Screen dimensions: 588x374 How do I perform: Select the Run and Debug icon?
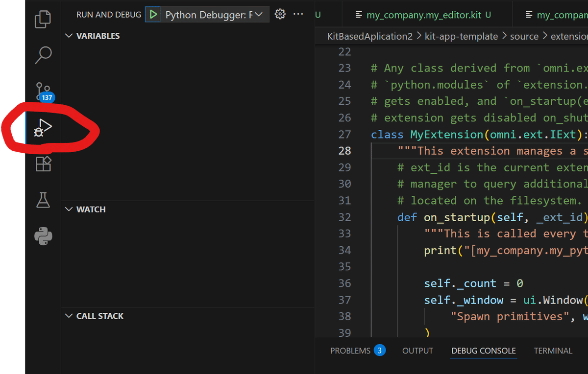43,128
